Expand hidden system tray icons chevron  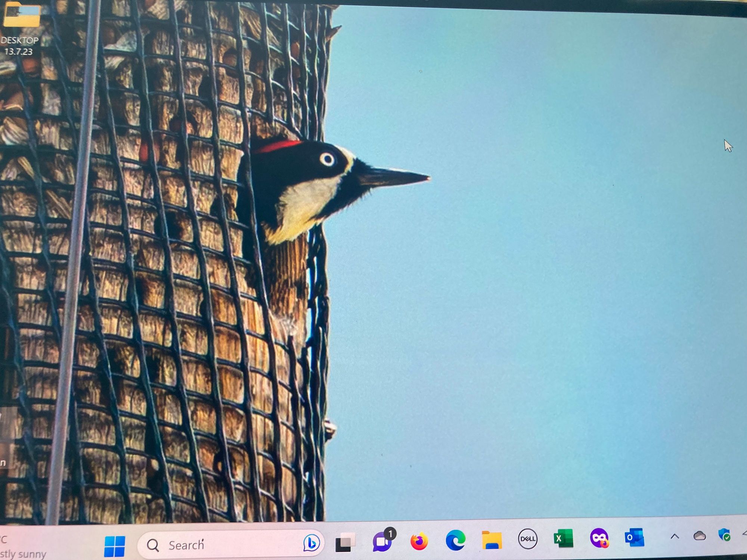(x=675, y=536)
